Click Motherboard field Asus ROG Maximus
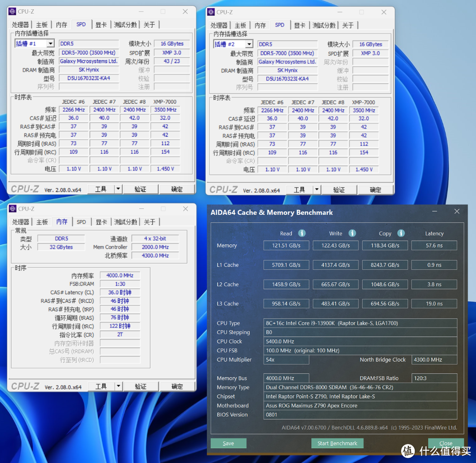The image size is (476, 463). (360, 406)
